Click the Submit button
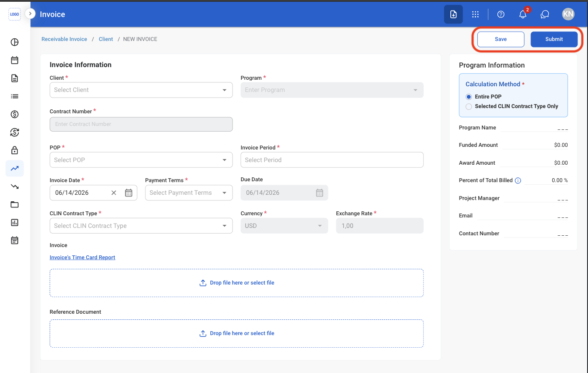Image resolution: width=588 pixels, height=373 pixels. (x=554, y=39)
